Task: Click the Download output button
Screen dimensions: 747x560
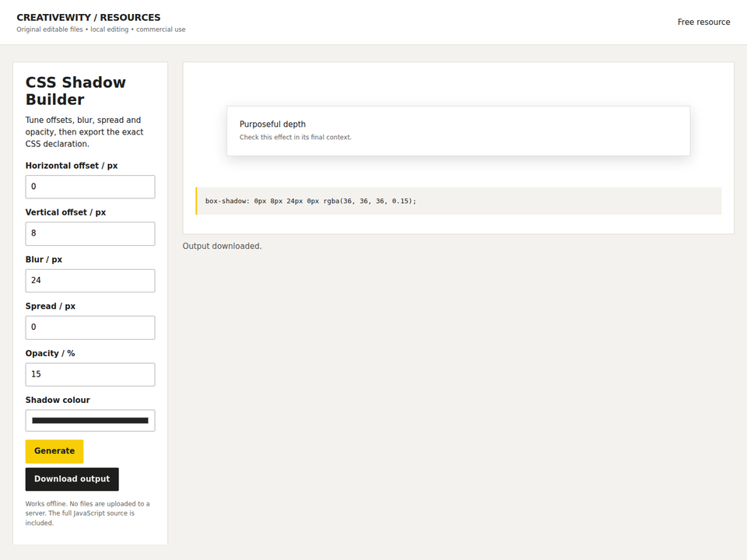Action: coord(72,479)
